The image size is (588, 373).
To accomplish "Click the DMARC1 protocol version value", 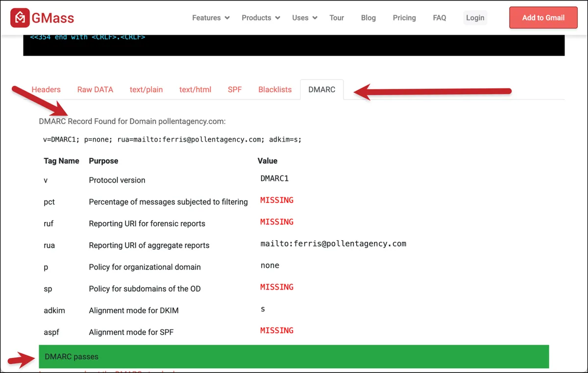I will (274, 178).
